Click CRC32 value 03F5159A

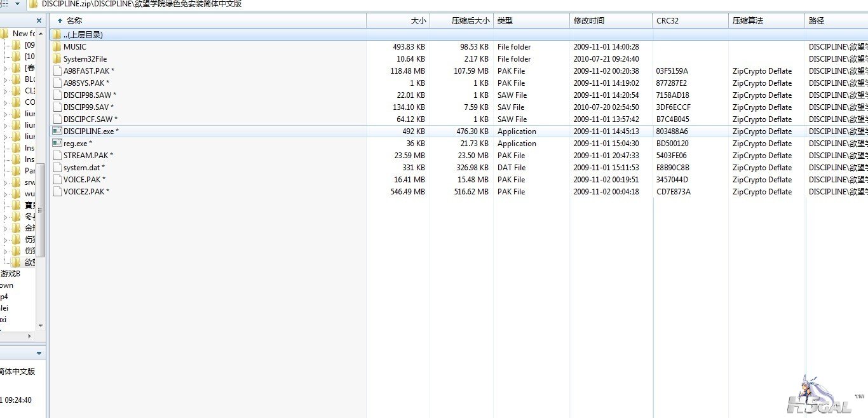(x=672, y=71)
